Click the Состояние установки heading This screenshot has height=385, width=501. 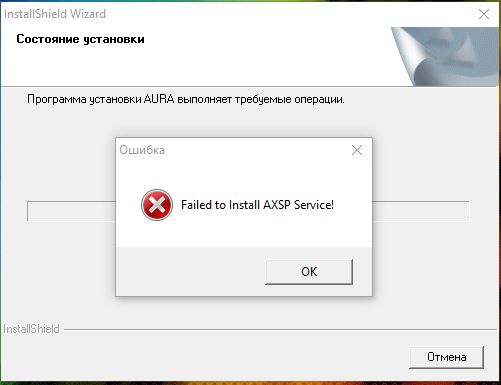coord(80,39)
